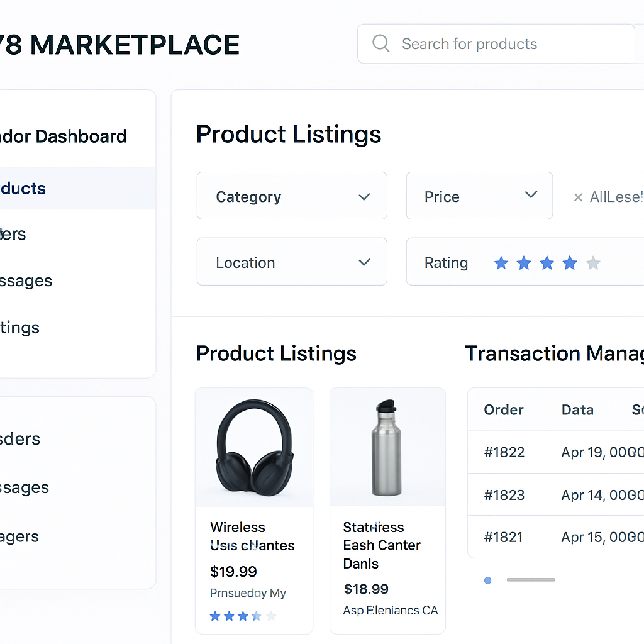Set the rating filter to one star
644x644 pixels.
[501, 263]
